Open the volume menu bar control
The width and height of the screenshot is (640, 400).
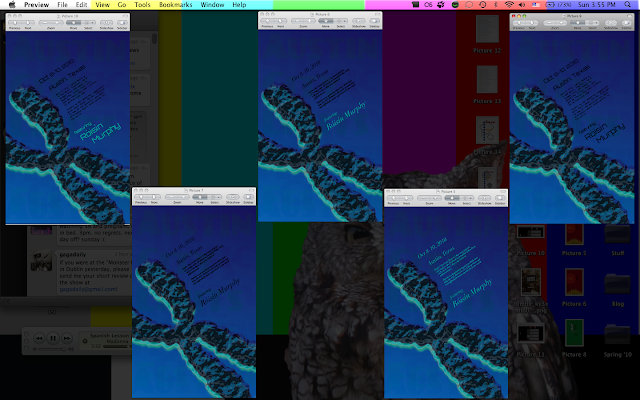pyautogui.click(x=522, y=4)
